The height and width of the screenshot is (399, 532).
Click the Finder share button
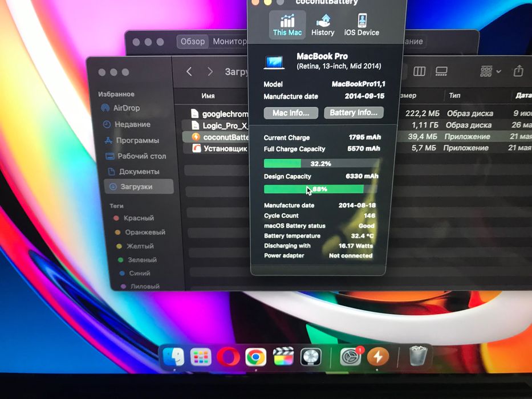[518, 71]
